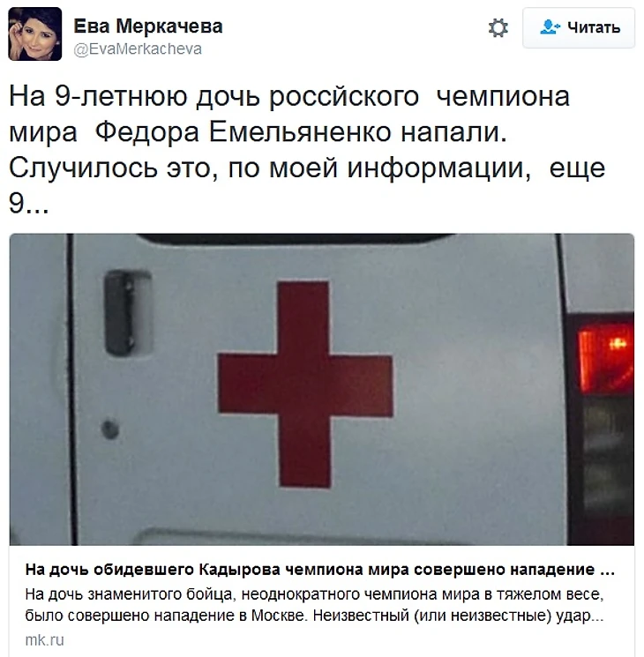The width and height of the screenshot is (644, 657).
Task: Click the red tail light in the photo
Action: (x=606, y=359)
